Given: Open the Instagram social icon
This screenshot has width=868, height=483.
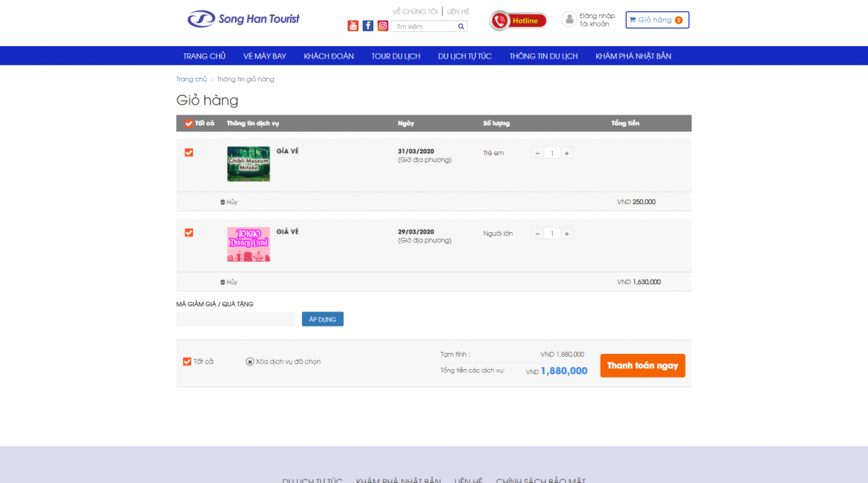Looking at the screenshot, I should [383, 26].
